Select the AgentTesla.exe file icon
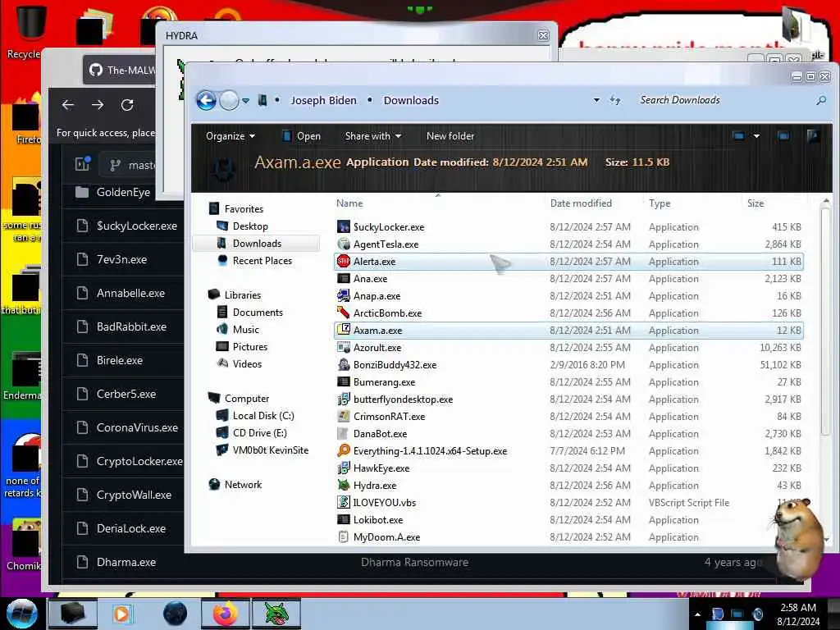 pos(344,244)
